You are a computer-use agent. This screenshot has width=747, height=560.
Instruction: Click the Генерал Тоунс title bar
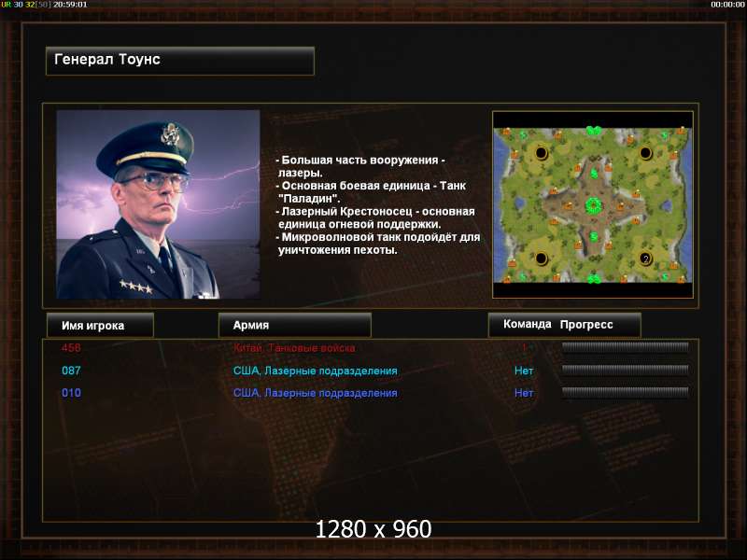pyautogui.click(x=180, y=61)
